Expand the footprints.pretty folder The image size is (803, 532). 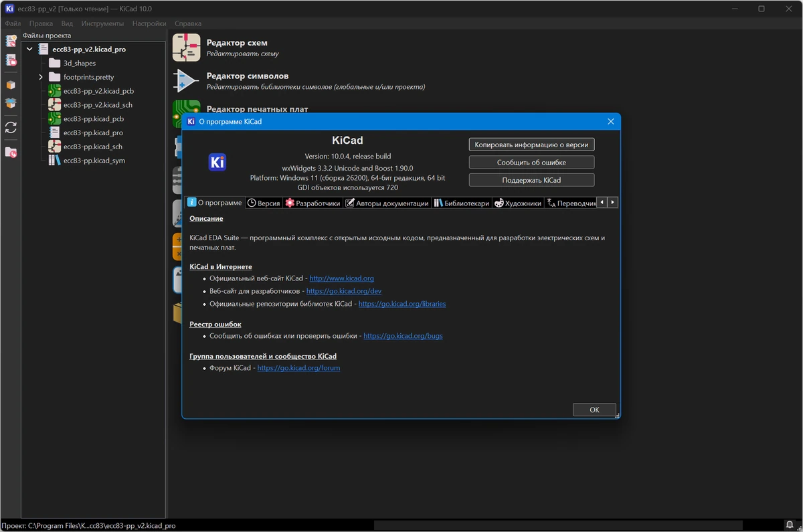point(41,77)
